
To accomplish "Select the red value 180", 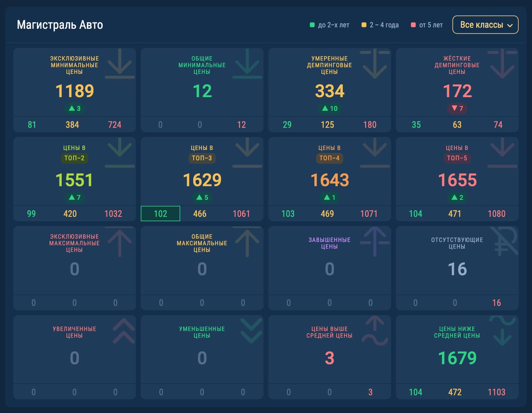I will coord(370,125).
